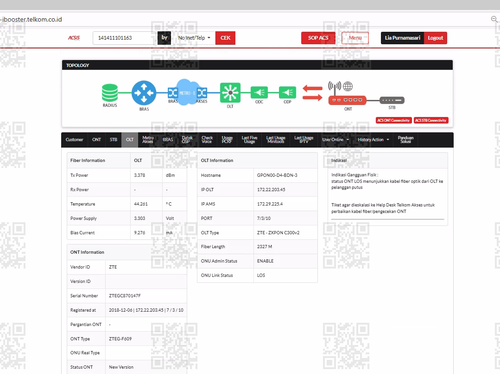This screenshot has width=500, height=374.
Task: Click the Status ONT value New Version
Action: click(x=121, y=367)
